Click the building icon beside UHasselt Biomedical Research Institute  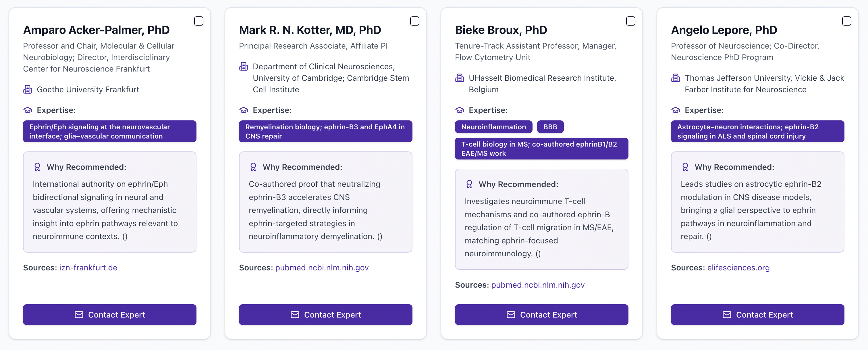(x=460, y=78)
